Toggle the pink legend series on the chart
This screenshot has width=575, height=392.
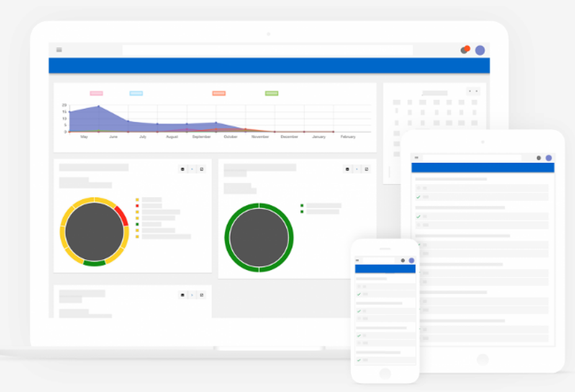click(x=97, y=93)
